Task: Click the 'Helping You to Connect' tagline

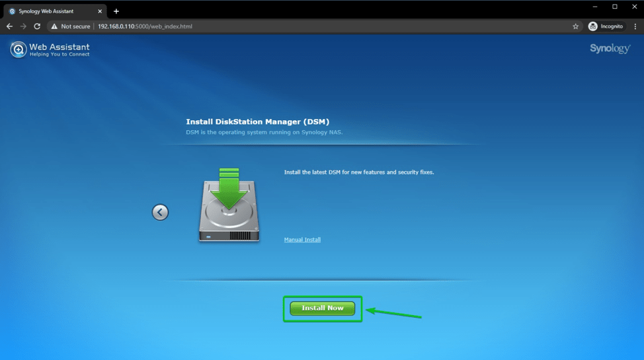Action: pos(60,55)
